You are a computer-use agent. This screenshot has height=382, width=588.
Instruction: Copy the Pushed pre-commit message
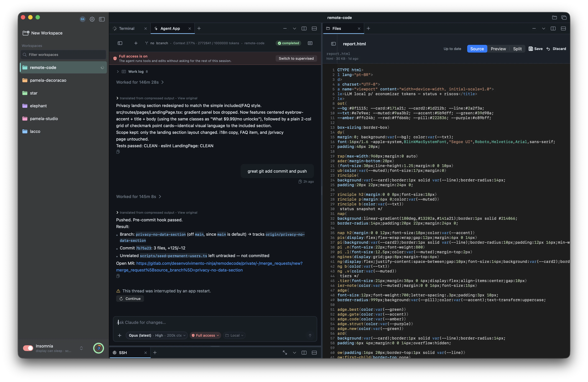(118, 276)
